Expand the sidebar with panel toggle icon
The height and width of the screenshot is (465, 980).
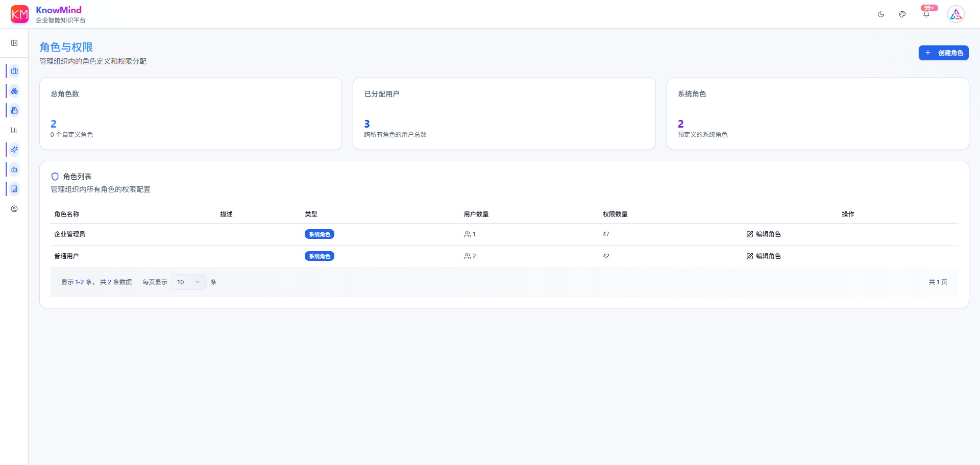point(14,43)
